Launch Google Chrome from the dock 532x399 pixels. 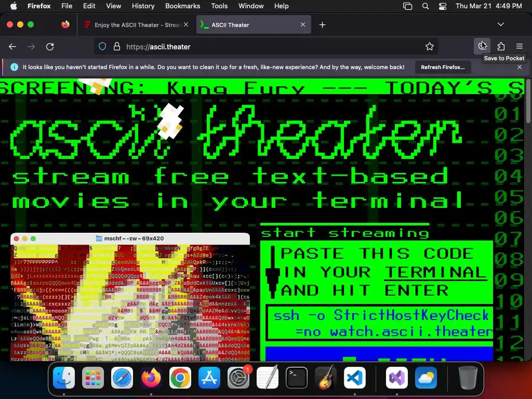(180, 378)
